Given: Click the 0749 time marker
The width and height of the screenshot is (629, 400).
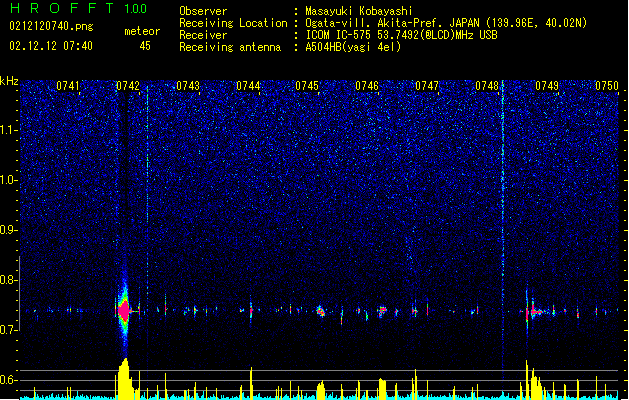Looking at the screenshot, I should [547, 86].
